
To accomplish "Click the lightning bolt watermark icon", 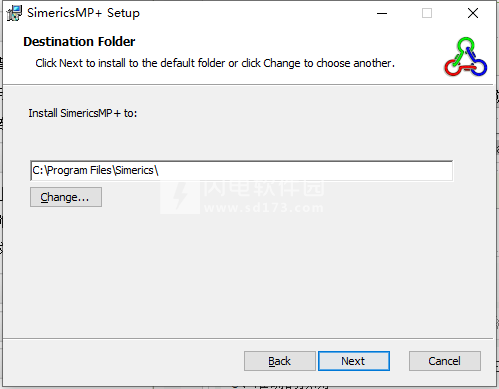I will 180,197.
